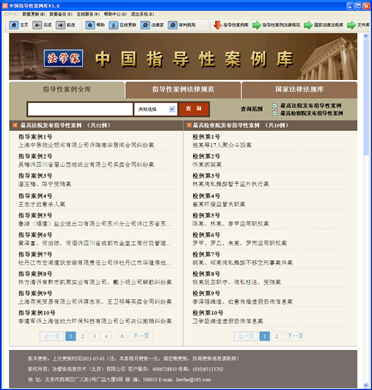The width and height of the screenshot is (372, 390).
Task: Open 指导案例7号 case entry
Action: pyautogui.click(x=96, y=259)
